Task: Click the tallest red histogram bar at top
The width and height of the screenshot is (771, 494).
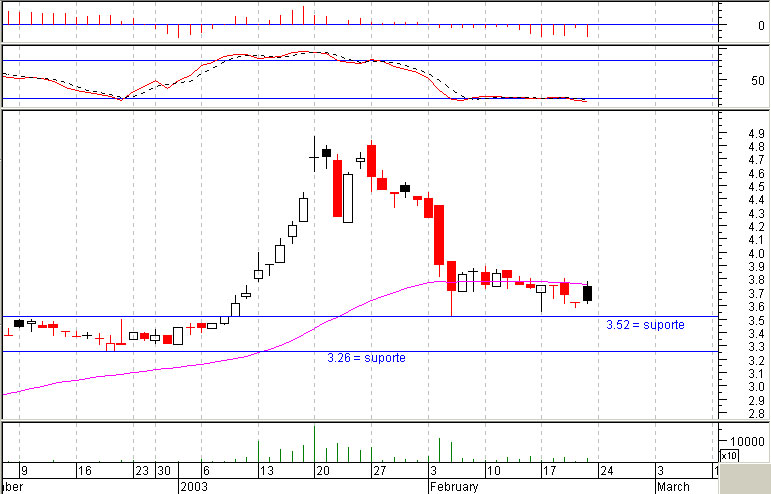Action: (303, 15)
